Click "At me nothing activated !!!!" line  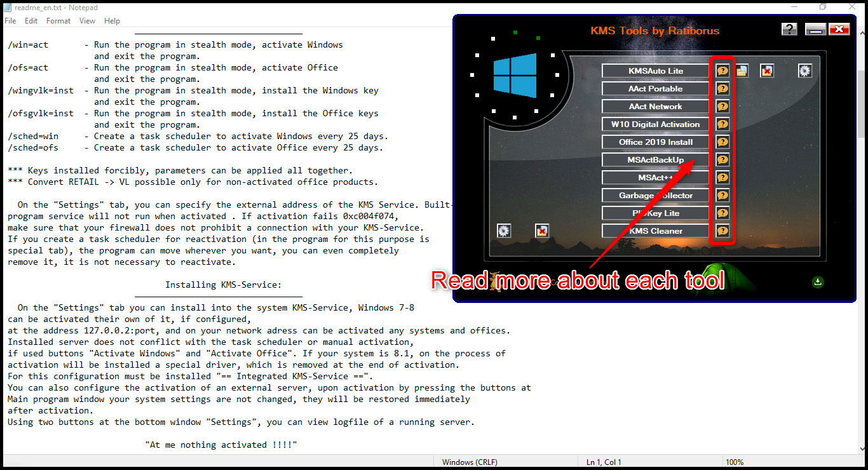[221, 445]
